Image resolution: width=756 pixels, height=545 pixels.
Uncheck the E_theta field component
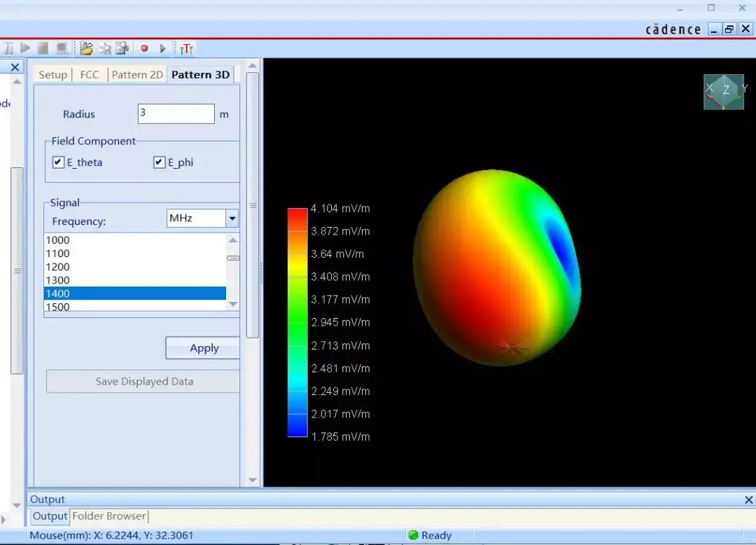59,163
